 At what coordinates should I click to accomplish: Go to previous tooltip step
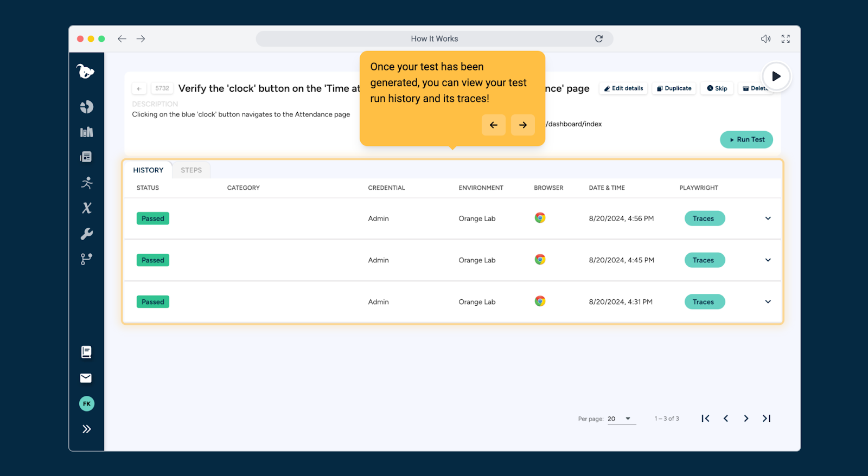(494, 125)
